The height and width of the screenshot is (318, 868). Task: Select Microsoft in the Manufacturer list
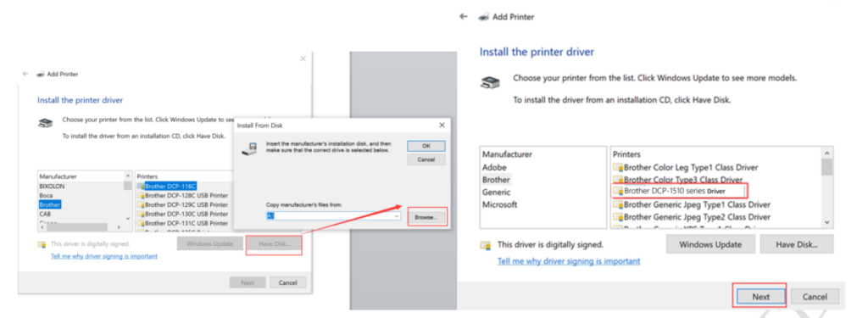[500, 204]
